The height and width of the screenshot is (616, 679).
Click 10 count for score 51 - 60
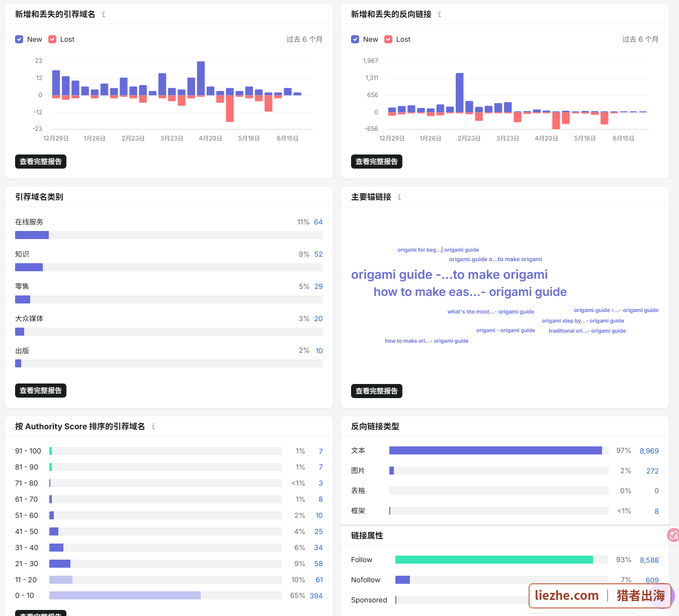coord(319,515)
